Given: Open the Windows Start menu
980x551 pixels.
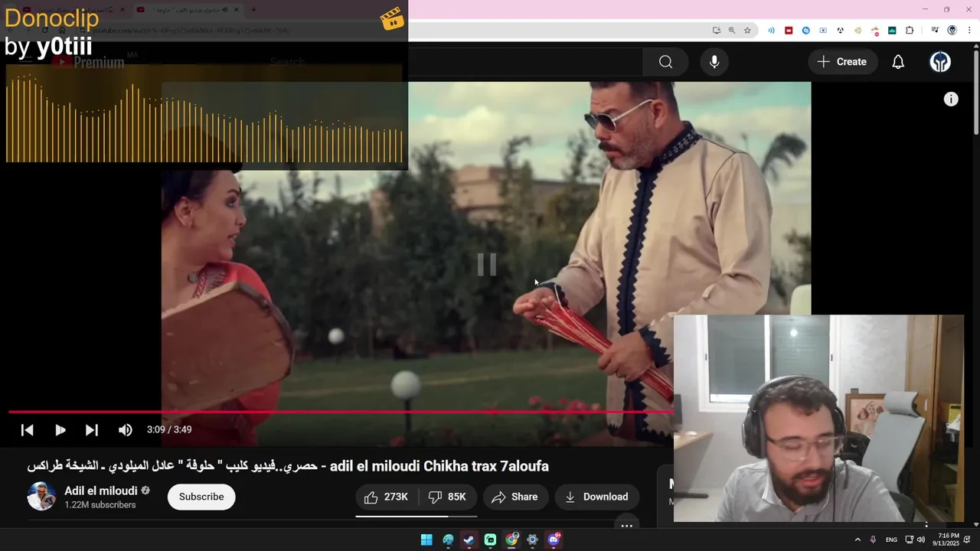Looking at the screenshot, I should [426, 540].
